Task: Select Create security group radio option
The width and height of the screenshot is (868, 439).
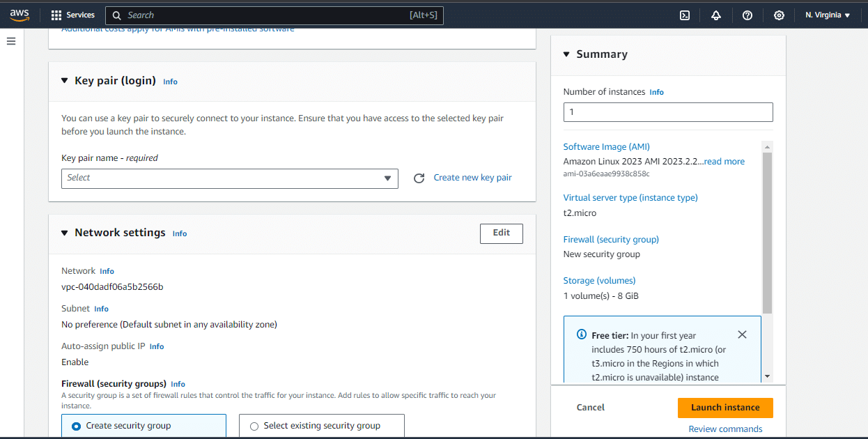Action: pyautogui.click(x=77, y=426)
